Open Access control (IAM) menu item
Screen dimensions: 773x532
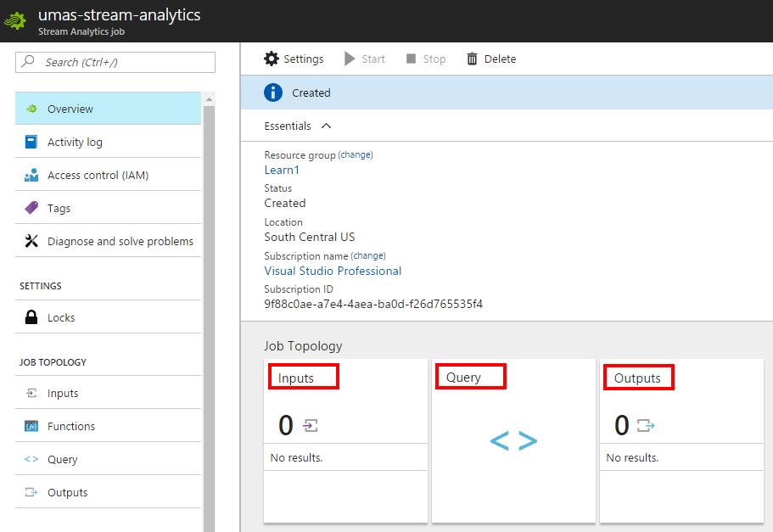[x=108, y=175]
